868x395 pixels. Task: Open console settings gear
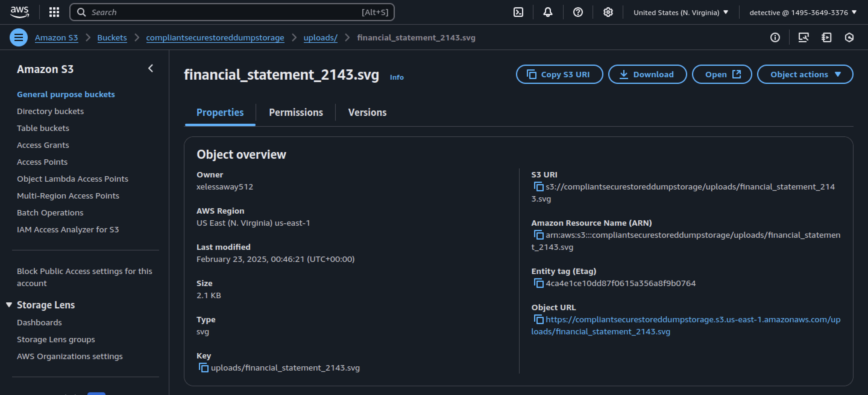pos(608,12)
